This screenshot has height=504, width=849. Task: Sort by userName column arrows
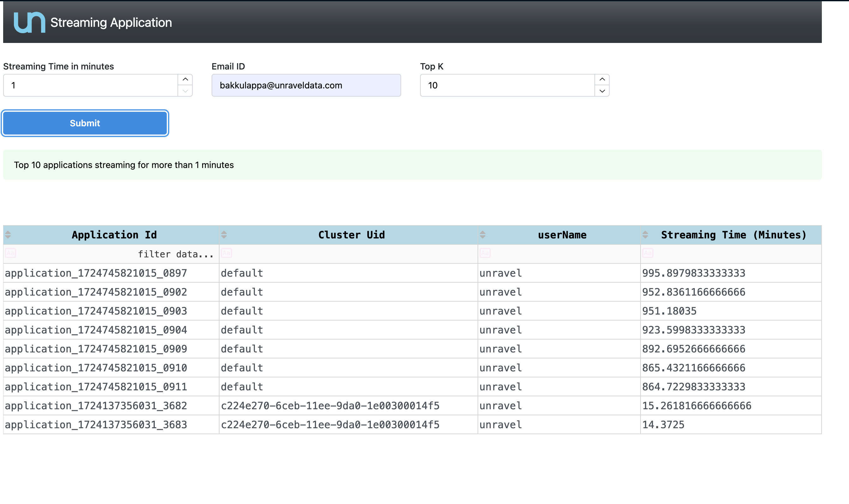click(483, 234)
